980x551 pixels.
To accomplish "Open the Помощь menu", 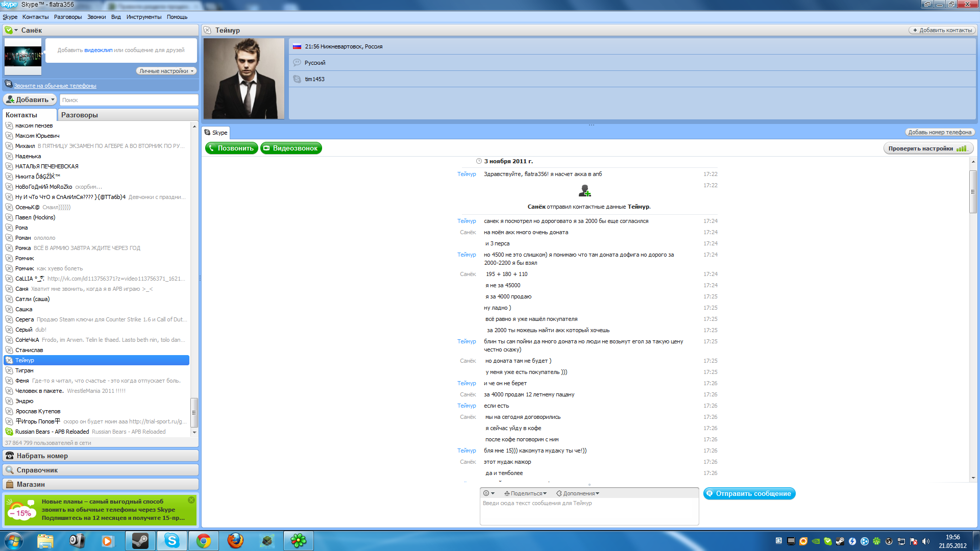I will pos(177,17).
